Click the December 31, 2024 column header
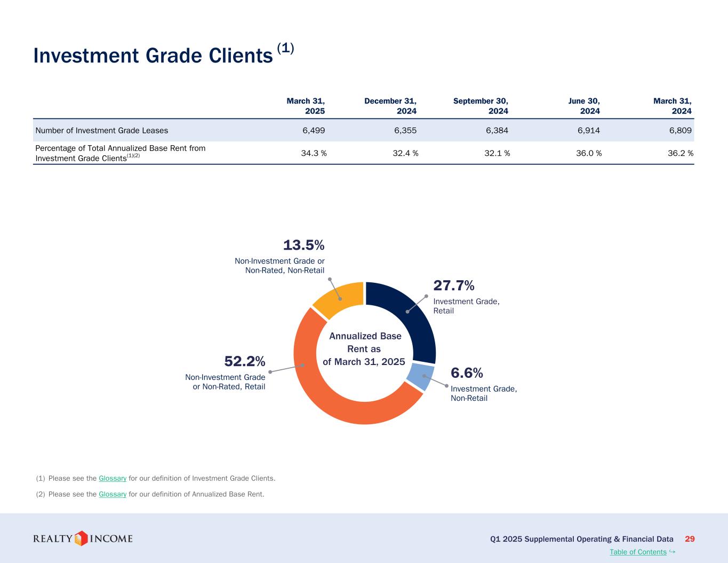Screen dimensions: 728x563 [x=390, y=106]
